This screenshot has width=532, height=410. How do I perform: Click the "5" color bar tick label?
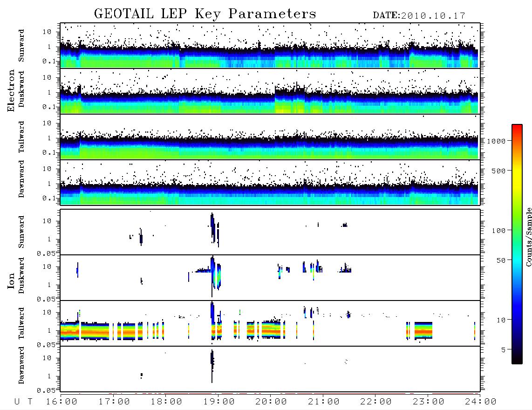[504, 350]
